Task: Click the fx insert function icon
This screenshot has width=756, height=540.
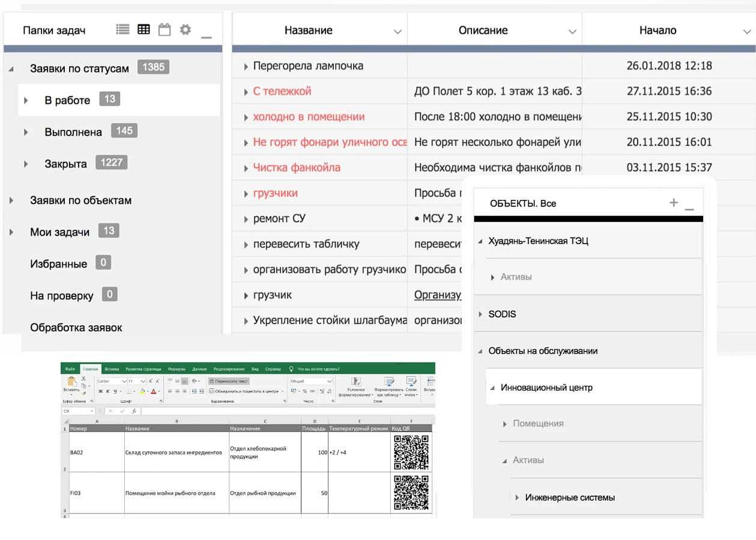Action: 134,411
